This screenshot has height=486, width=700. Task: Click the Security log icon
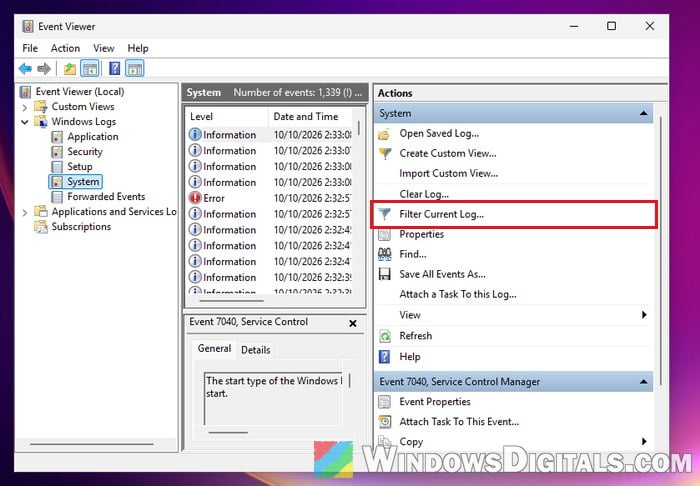click(x=57, y=152)
